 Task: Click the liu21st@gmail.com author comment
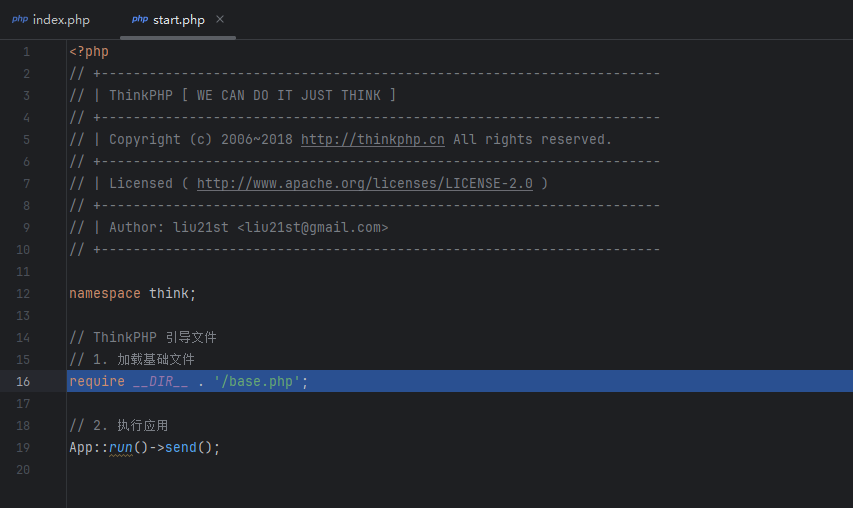click(x=313, y=227)
